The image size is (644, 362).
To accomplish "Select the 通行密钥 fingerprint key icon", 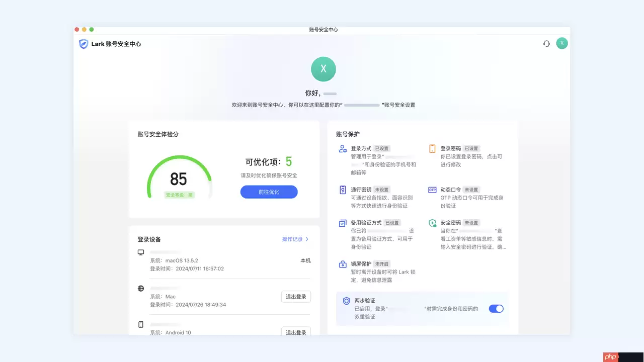I will (343, 190).
